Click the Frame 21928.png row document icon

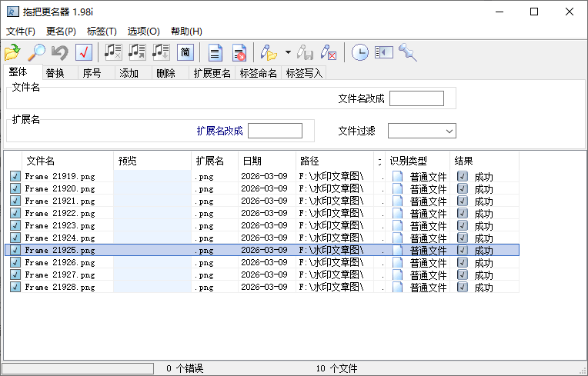(x=397, y=288)
